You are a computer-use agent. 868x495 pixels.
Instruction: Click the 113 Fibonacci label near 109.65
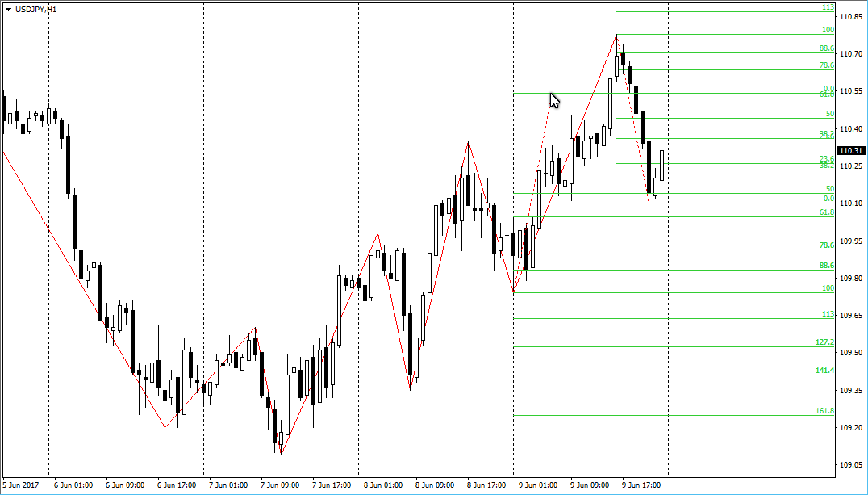(x=828, y=314)
